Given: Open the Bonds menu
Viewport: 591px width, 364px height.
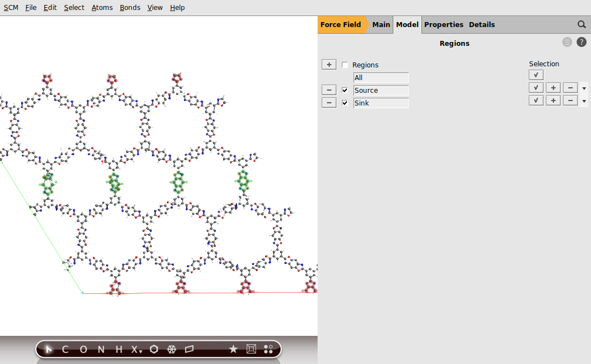Looking at the screenshot, I should (x=130, y=8).
